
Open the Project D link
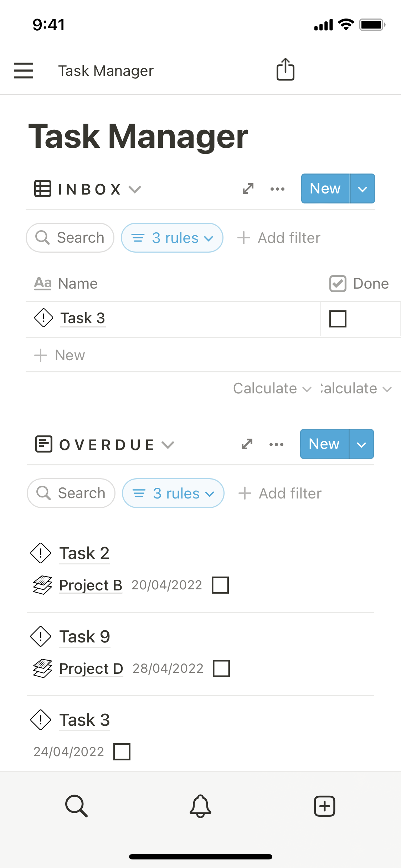[91, 668]
